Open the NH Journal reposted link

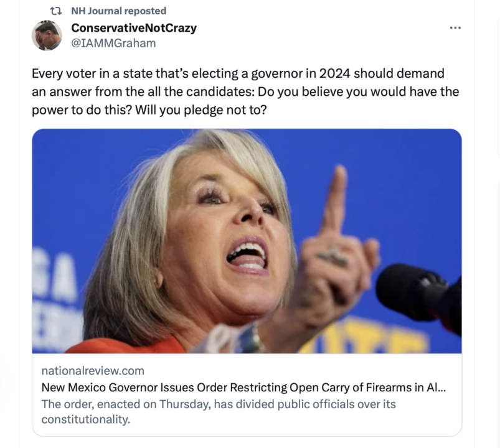click(x=119, y=11)
